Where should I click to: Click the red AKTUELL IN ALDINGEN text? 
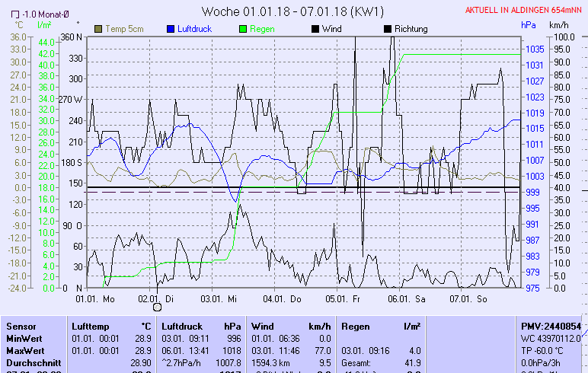(x=524, y=10)
